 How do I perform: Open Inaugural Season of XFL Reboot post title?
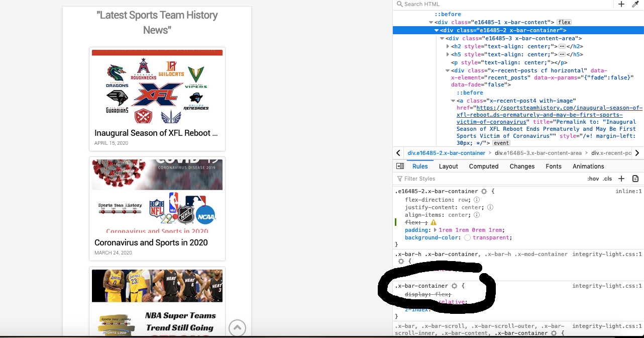[156, 133]
